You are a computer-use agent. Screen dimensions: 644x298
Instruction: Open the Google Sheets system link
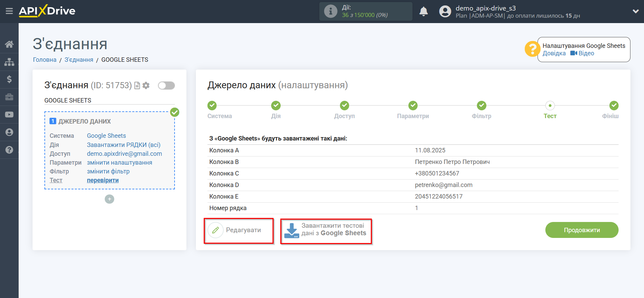pos(106,136)
